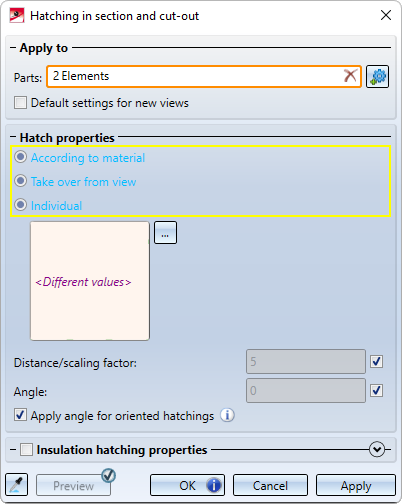
Task: Toggle the Distance/scaling factor checkbox
Action: click(376, 362)
